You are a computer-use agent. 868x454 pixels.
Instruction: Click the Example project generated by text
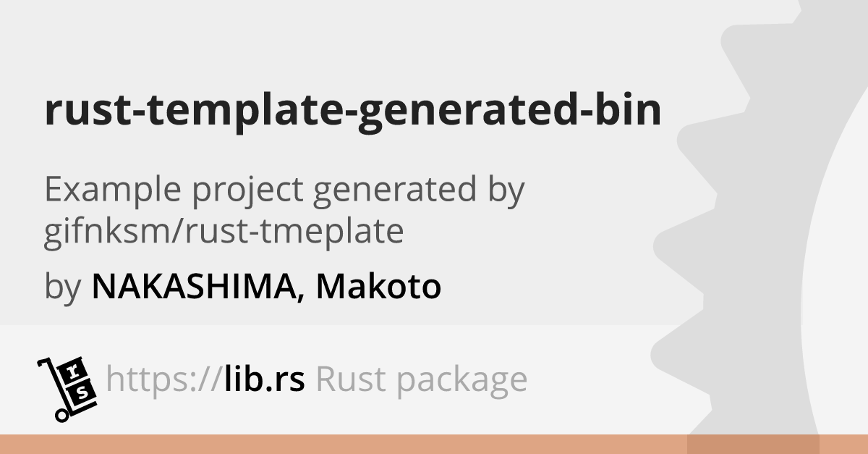[x=284, y=192]
